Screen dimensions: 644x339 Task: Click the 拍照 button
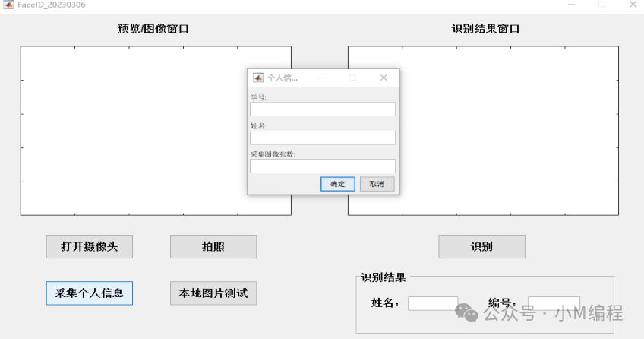click(x=213, y=246)
